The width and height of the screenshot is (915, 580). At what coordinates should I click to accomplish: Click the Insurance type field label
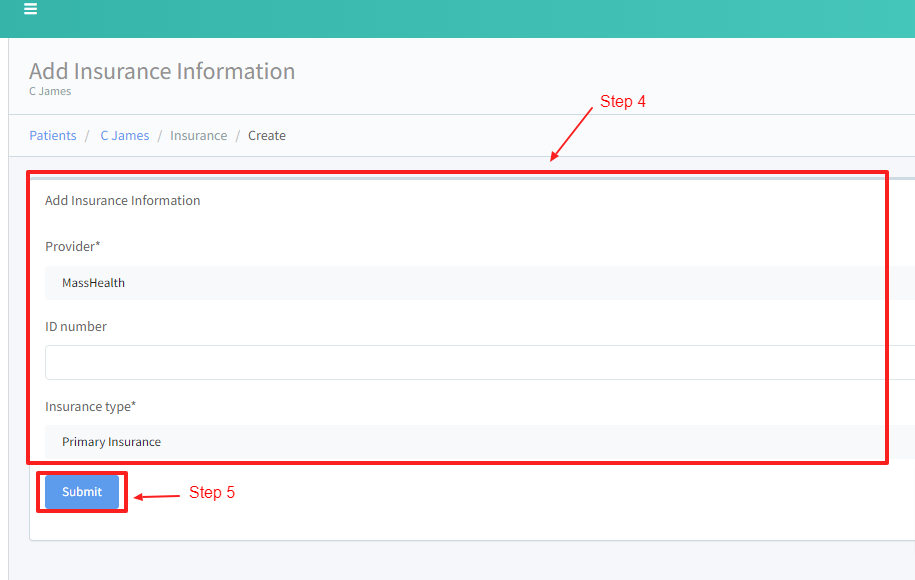coord(90,406)
